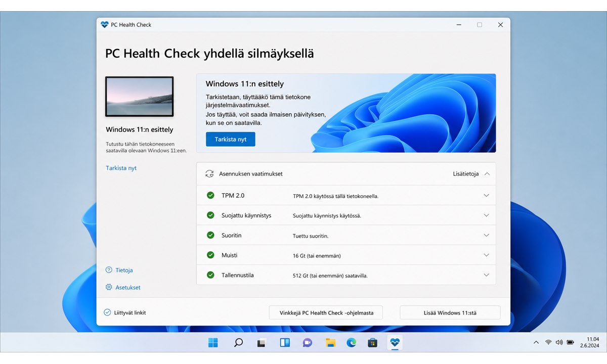Click text '512 Gt (tai enemmän) saatavilla.'
This screenshot has height=364, width=607.
[x=330, y=276]
